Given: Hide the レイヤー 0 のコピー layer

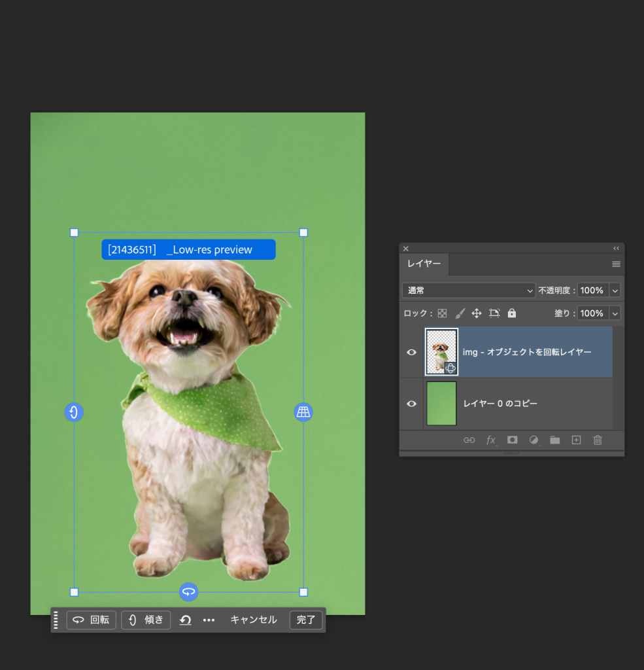Looking at the screenshot, I should click(411, 404).
